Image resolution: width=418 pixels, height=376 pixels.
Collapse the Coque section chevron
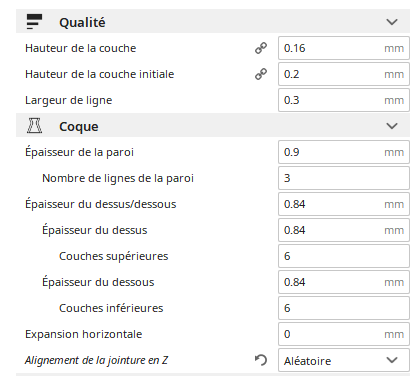click(x=392, y=126)
